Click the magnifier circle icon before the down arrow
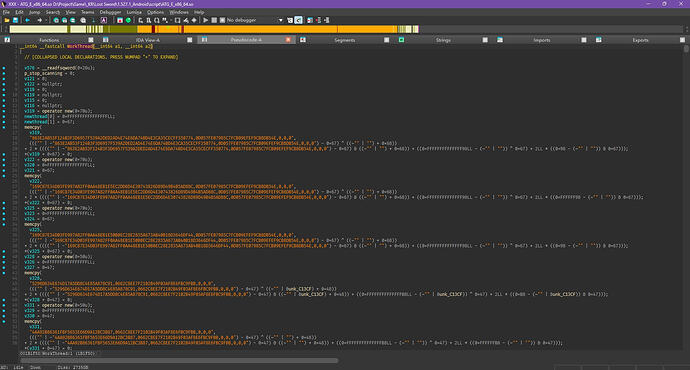The height and width of the screenshot is (370, 690). 83,20
